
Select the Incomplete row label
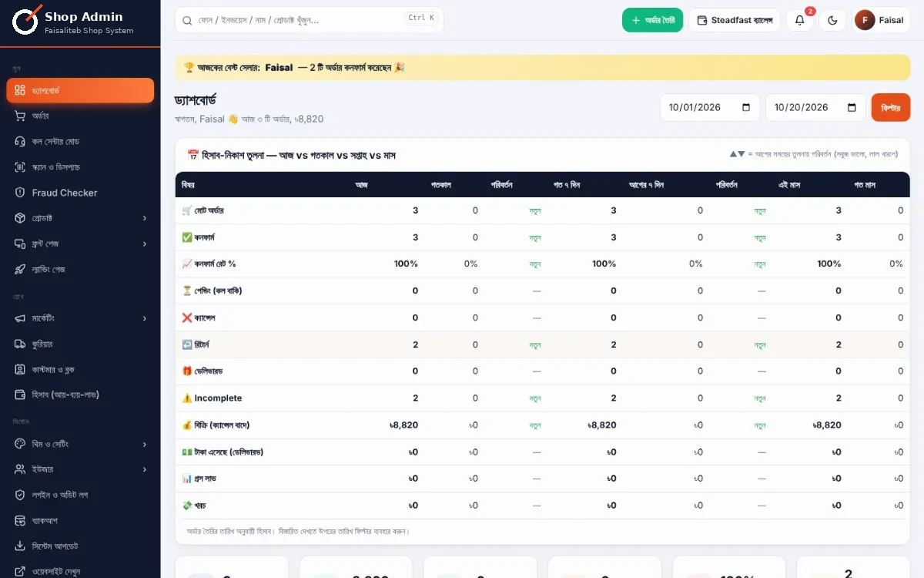click(212, 398)
